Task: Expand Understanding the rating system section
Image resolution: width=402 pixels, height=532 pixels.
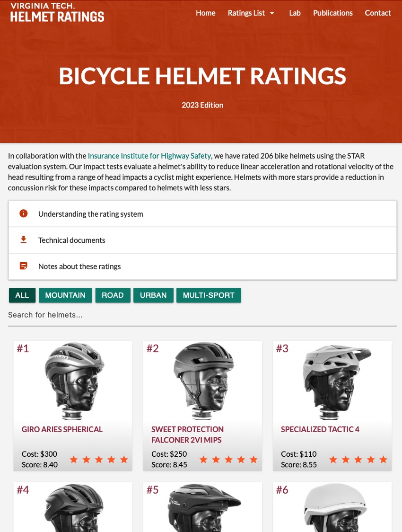Action: [x=202, y=214]
